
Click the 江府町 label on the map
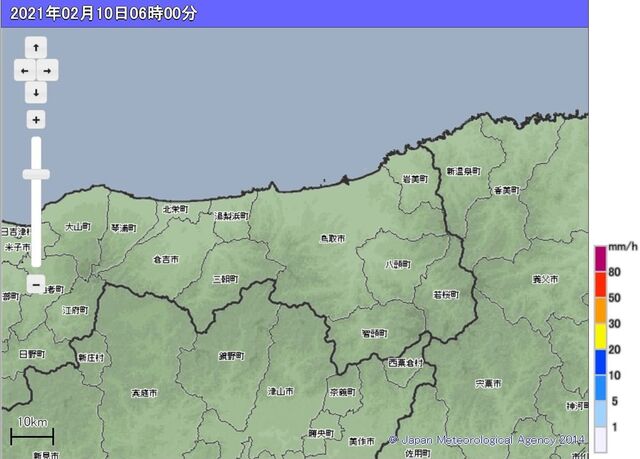click(x=76, y=310)
